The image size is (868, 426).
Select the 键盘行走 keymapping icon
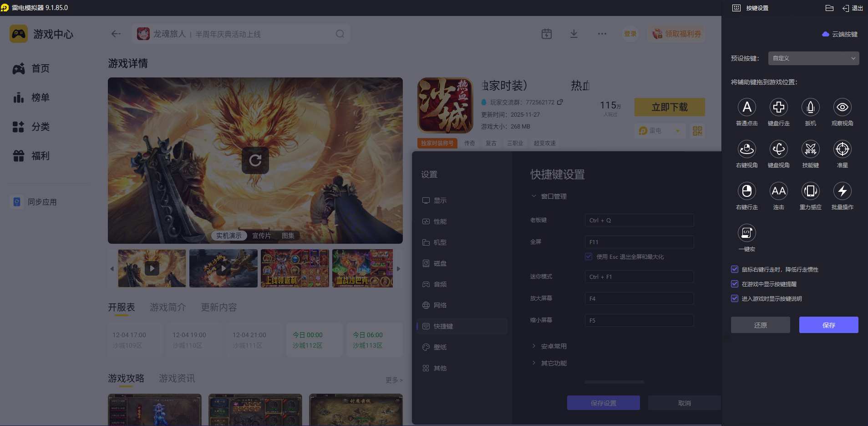(778, 108)
